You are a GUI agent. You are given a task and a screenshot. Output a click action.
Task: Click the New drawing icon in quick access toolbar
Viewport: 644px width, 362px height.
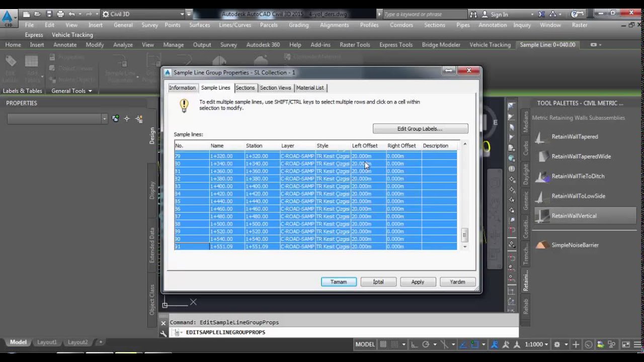[26, 14]
